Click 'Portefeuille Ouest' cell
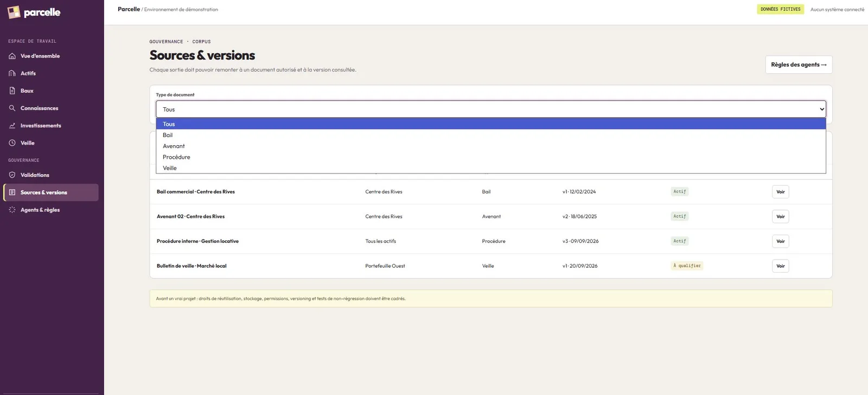 (x=385, y=266)
